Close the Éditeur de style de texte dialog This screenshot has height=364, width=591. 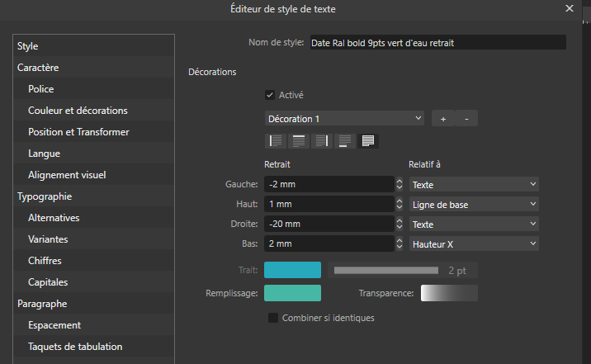570,8
